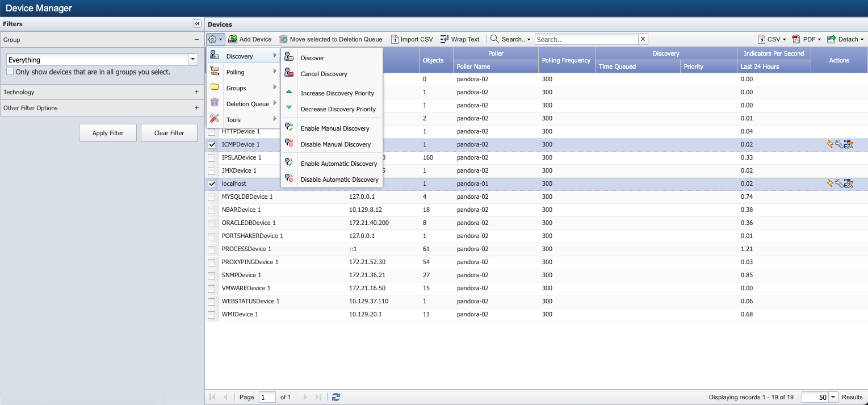Screen dimensions: 868x405
Task: Click Import CSV button
Action: 412,39
